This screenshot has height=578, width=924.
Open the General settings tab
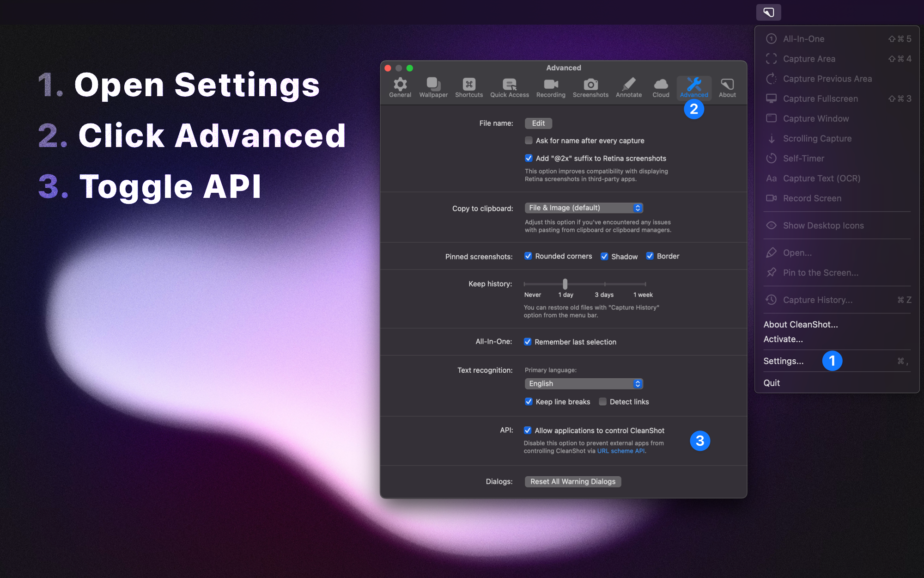400,87
